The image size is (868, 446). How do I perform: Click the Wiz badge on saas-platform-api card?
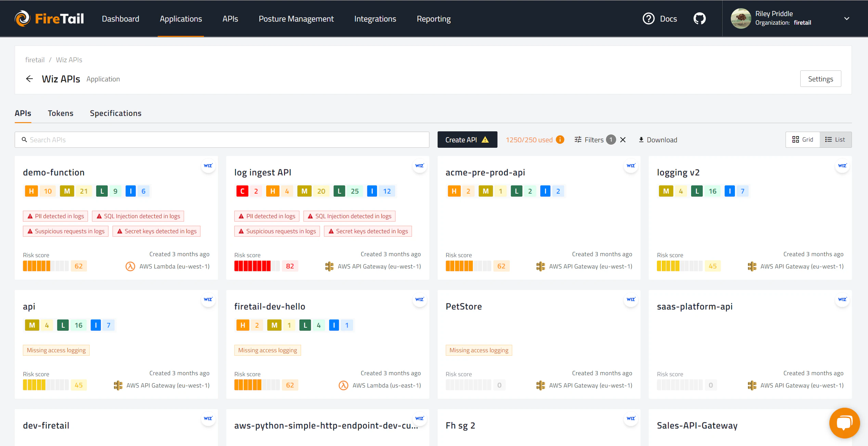842,299
